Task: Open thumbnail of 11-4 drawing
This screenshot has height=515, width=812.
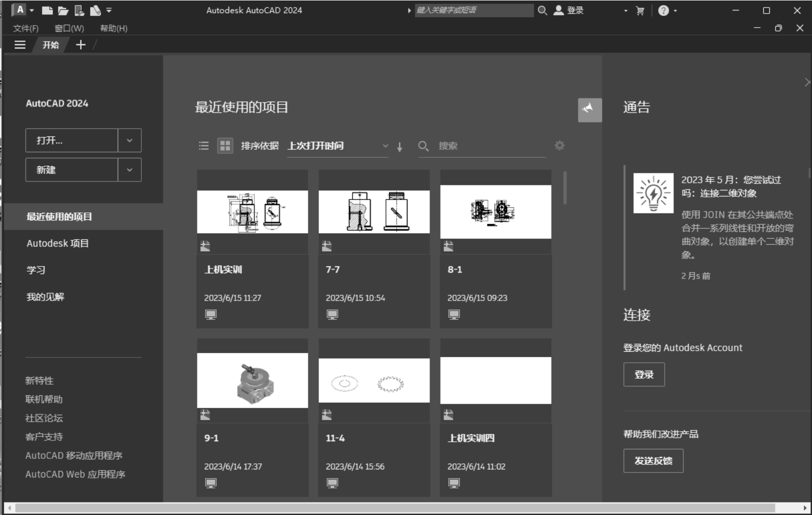Action: point(374,380)
